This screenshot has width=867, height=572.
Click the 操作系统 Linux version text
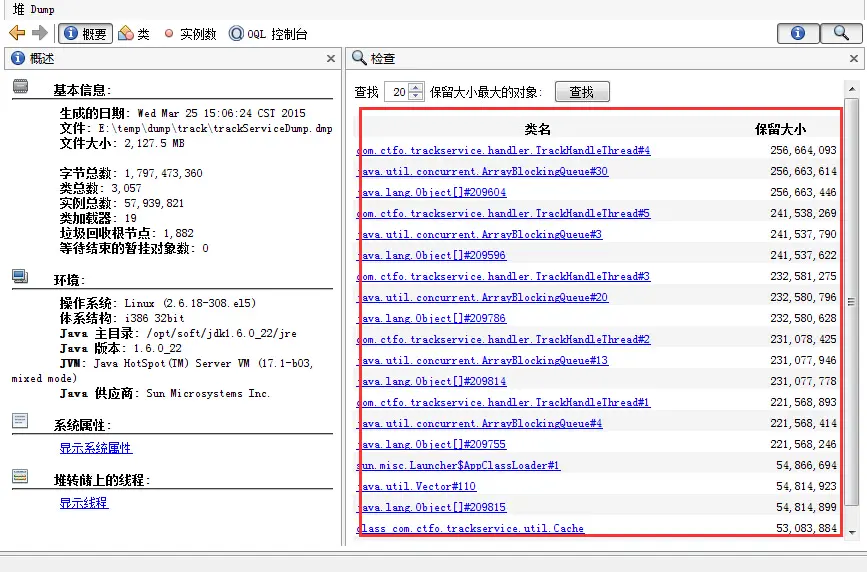pos(190,303)
